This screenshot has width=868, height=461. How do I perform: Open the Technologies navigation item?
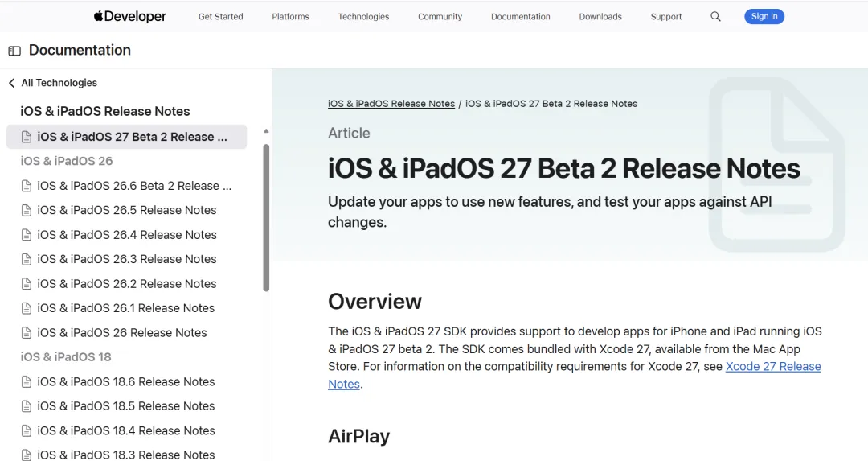tap(363, 17)
